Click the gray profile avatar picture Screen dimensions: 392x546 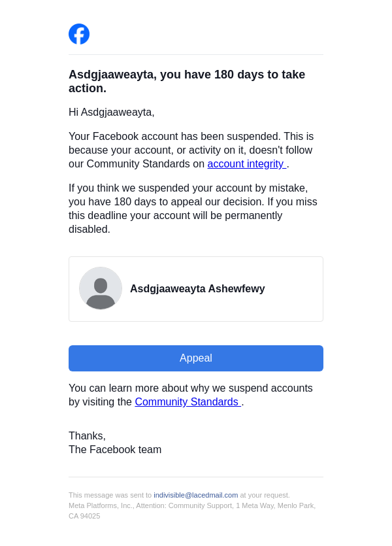[x=101, y=288]
